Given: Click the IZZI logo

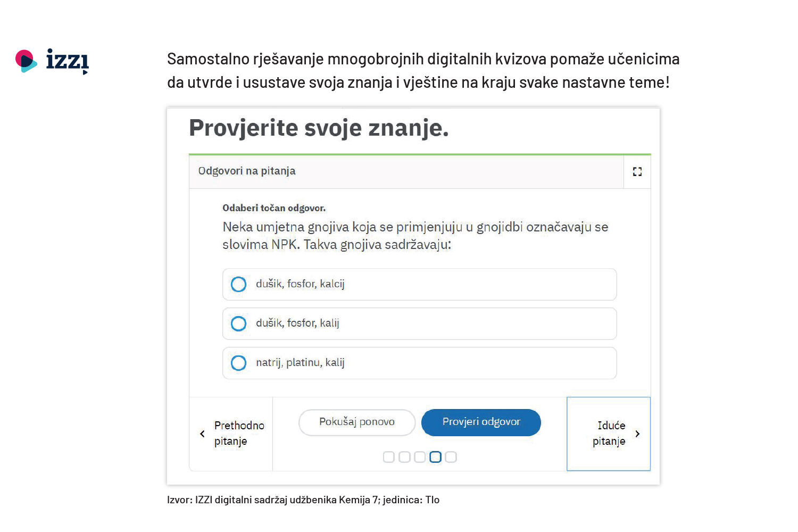Looking at the screenshot, I should (x=52, y=61).
